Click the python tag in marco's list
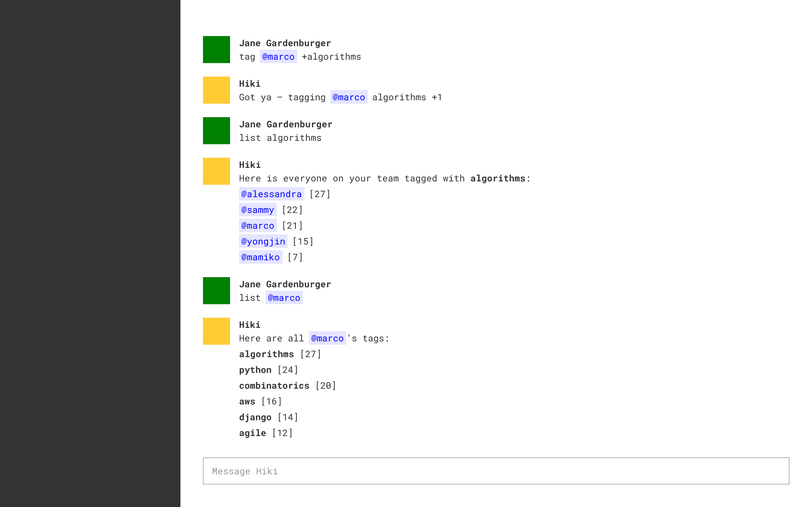This screenshot has height=507, width=812. point(254,369)
